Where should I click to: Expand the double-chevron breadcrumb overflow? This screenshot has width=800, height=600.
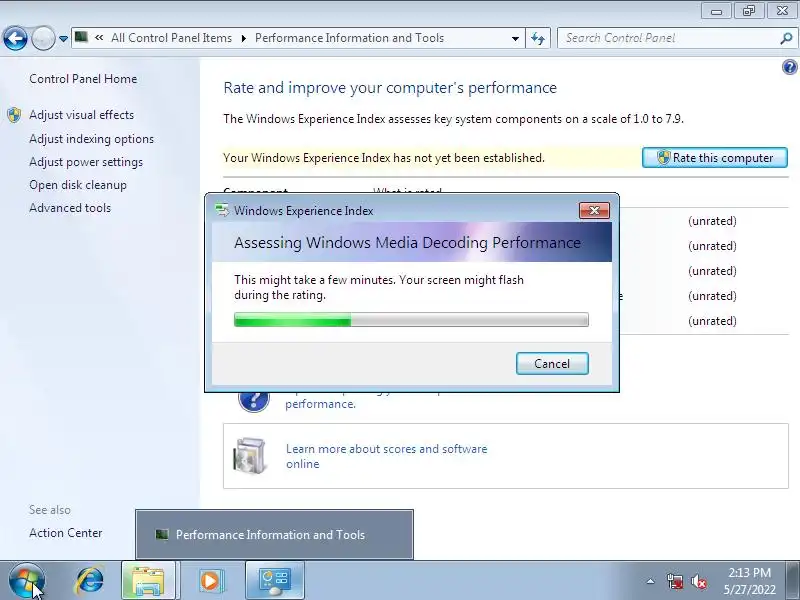click(x=99, y=38)
